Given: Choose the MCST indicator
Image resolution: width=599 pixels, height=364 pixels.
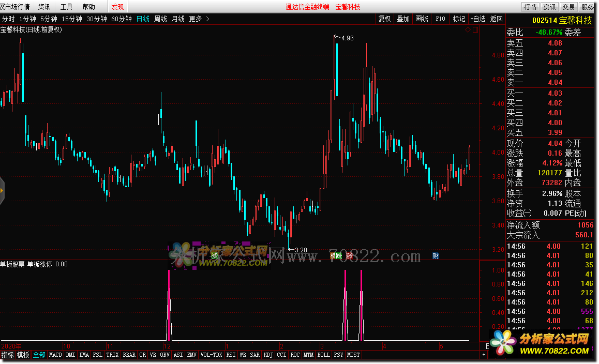Looking at the screenshot, I should pos(353,355).
